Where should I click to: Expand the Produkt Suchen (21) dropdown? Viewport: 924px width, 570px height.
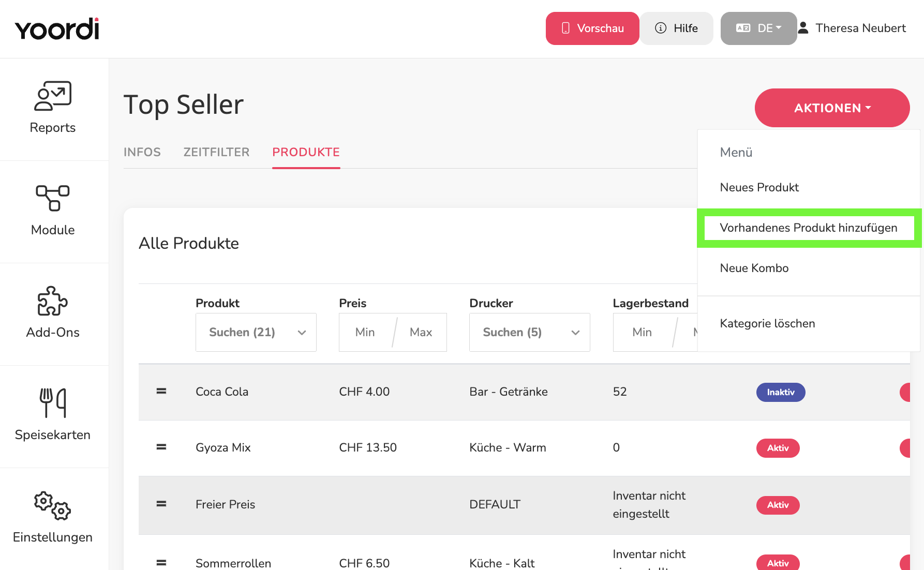tap(256, 332)
